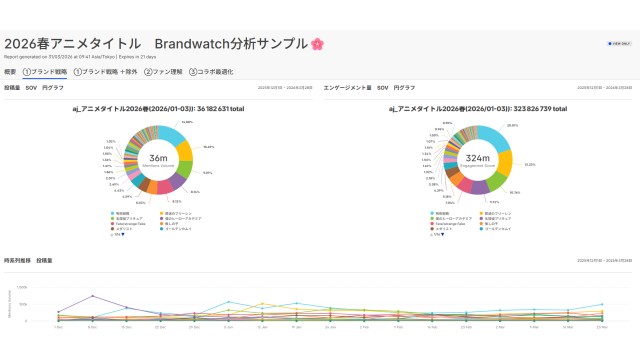The width and height of the screenshot is (640, 360).
Task: Click purple slice of 36m donut
Action: point(177,182)
